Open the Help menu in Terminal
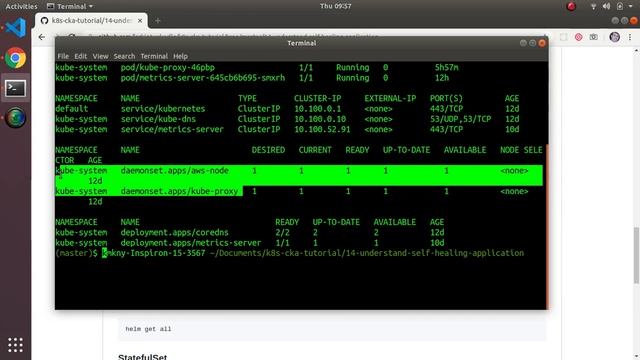Viewport: 640px width, 360px height. (x=180, y=56)
